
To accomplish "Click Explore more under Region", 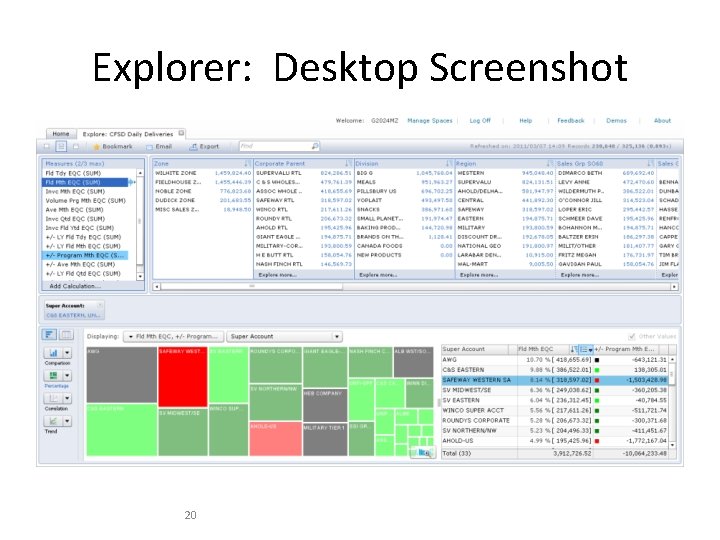I will 479,275.
